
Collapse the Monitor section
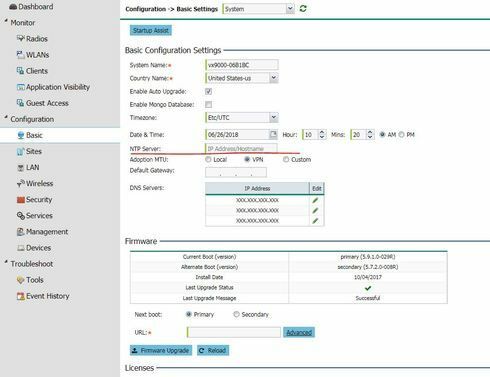6,21
